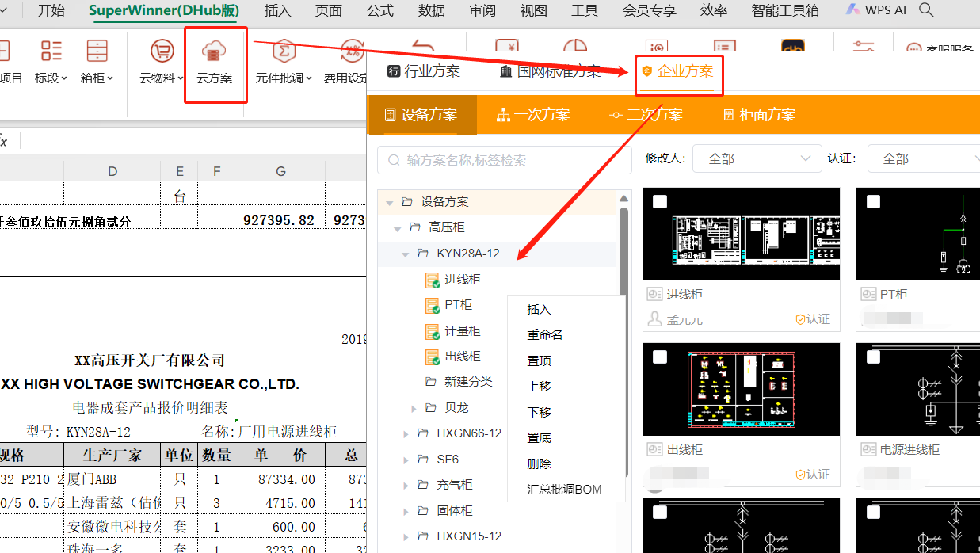Open the 箱柜 ribbon tool
This screenshot has height=553, width=980.
tap(97, 62)
